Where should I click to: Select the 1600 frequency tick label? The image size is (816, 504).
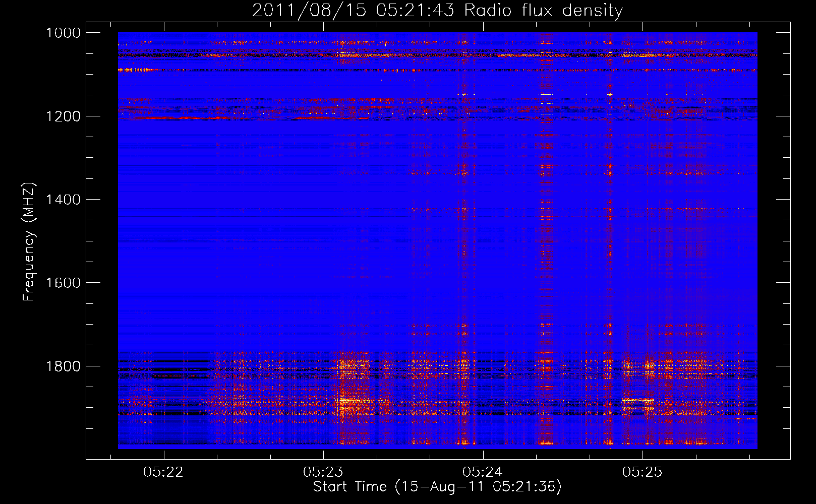tap(63, 283)
